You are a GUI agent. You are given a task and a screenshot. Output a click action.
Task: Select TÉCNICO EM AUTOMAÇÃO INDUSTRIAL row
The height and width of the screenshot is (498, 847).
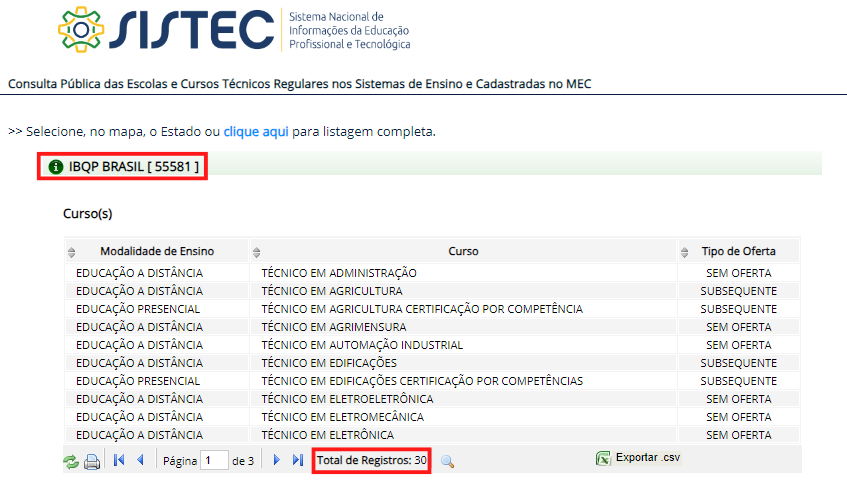click(x=432, y=345)
